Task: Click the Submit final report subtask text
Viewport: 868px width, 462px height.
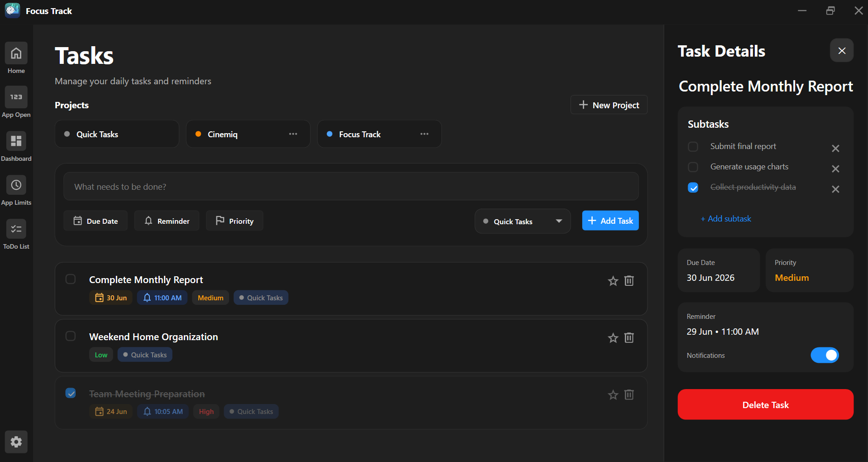Action: tap(743, 146)
